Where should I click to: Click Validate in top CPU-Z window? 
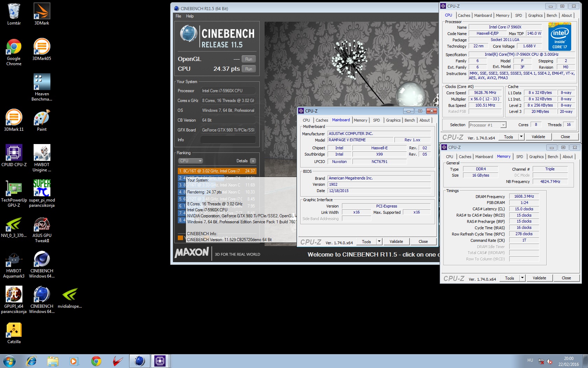(538, 137)
